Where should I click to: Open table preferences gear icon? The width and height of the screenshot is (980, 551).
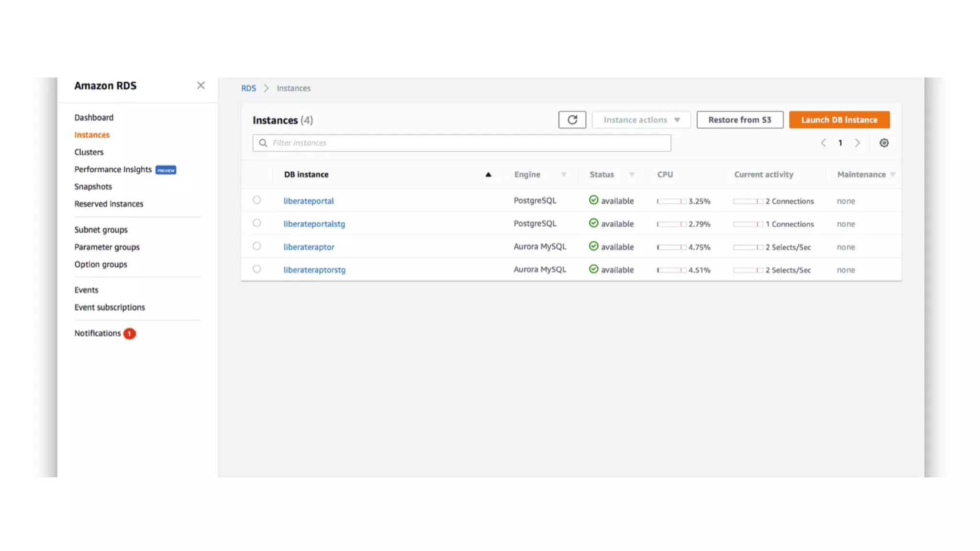(884, 143)
